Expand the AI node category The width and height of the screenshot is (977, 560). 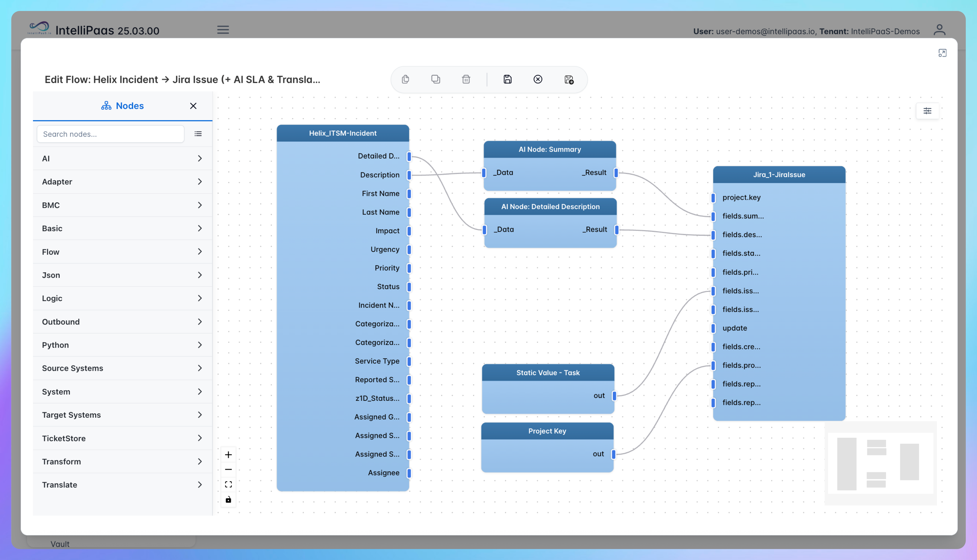pyautogui.click(x=122, y=158)
